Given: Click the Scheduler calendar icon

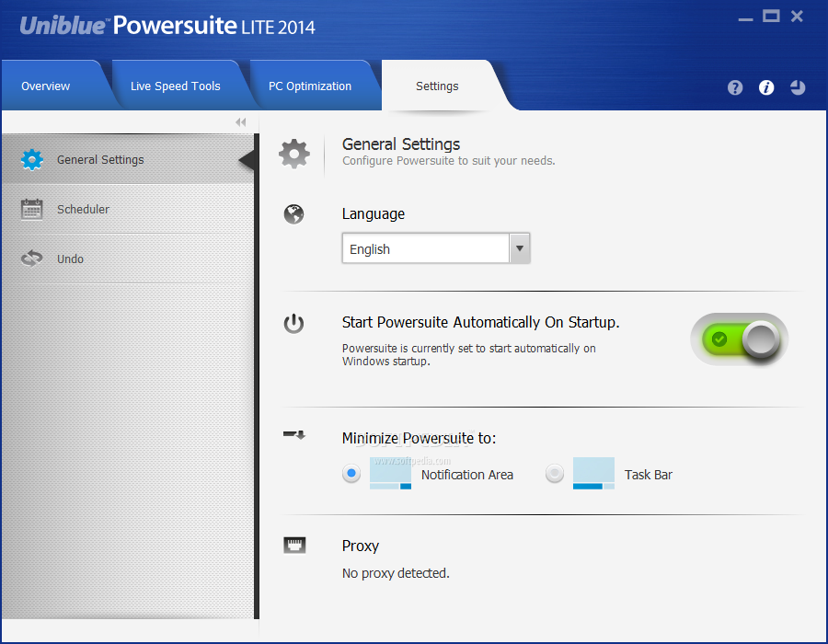Looking at the screenshot, I should (x=32, y=209).
